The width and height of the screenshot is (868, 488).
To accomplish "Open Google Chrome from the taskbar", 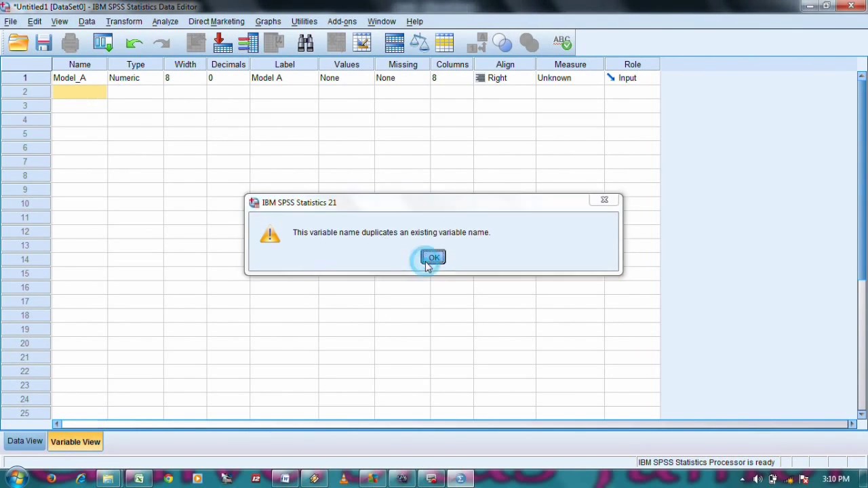I will click(168, 479).
